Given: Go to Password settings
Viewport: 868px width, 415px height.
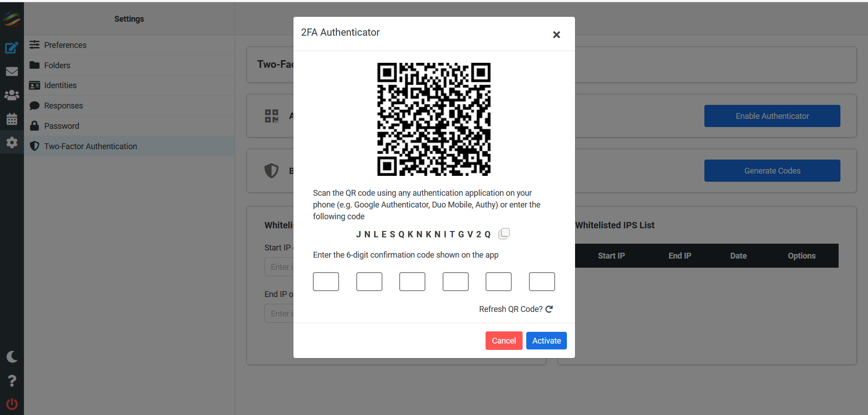Looking at the screenshot, I should [x=61, y=126].
